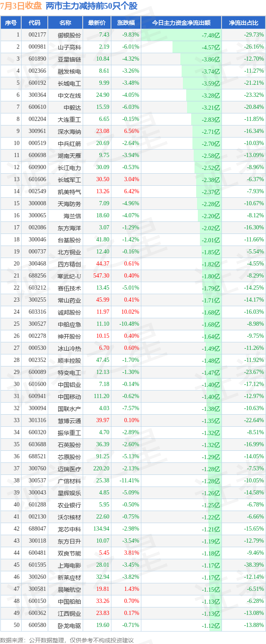
Task: Click stock name 神开股份
Action: pos(69,336)
